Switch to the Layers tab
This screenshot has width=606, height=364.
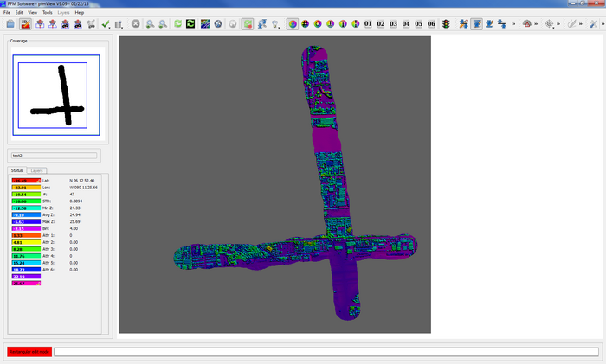click(37, 171)
